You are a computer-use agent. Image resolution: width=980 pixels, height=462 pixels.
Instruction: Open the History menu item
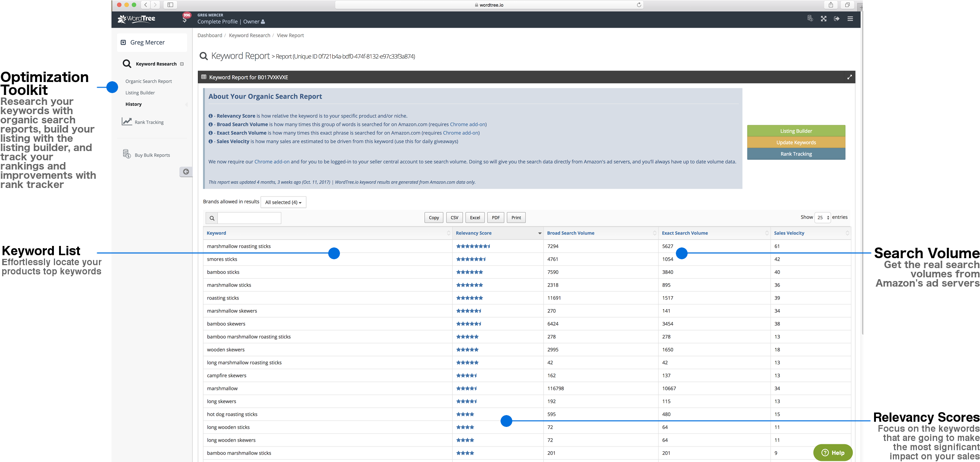134,104
